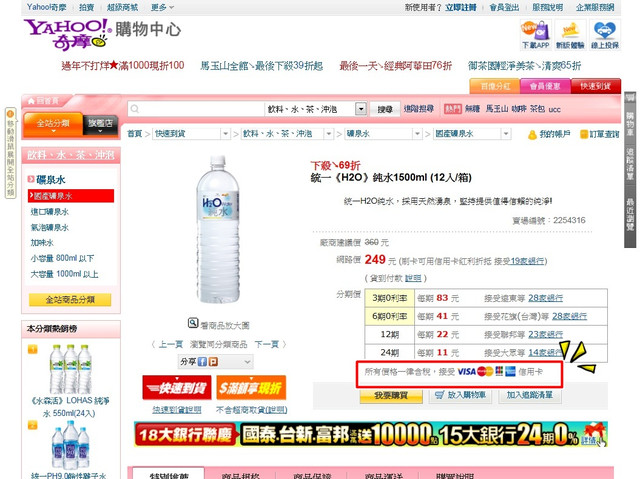
Task: Select 加味水 in the sidebar
Action: (x=42, y=243)
